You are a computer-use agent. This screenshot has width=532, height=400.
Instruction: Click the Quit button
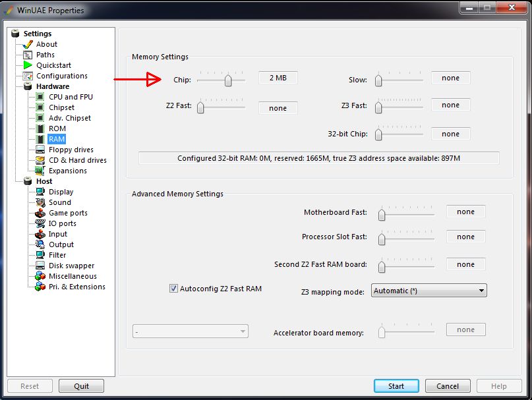coord(81,386)
